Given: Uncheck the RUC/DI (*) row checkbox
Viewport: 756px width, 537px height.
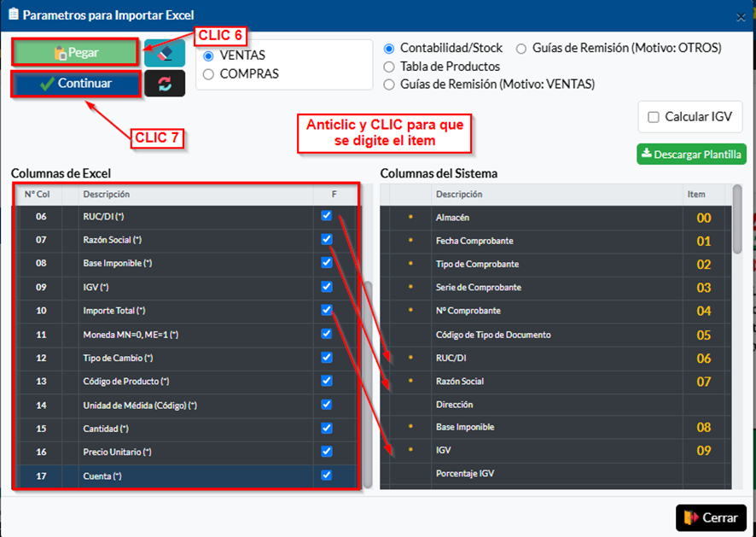Looking at the screenshot, I should [327, 216].
